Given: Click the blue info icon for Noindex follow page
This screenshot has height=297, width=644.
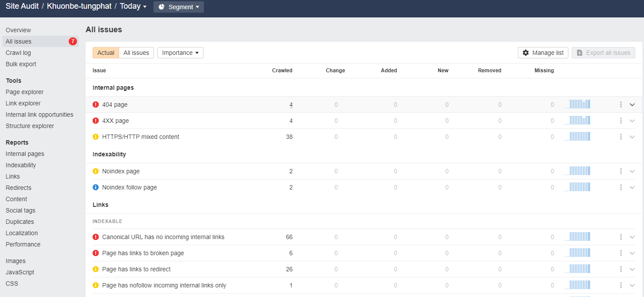Looking at the screenshot, I should [x=96, y=187].
